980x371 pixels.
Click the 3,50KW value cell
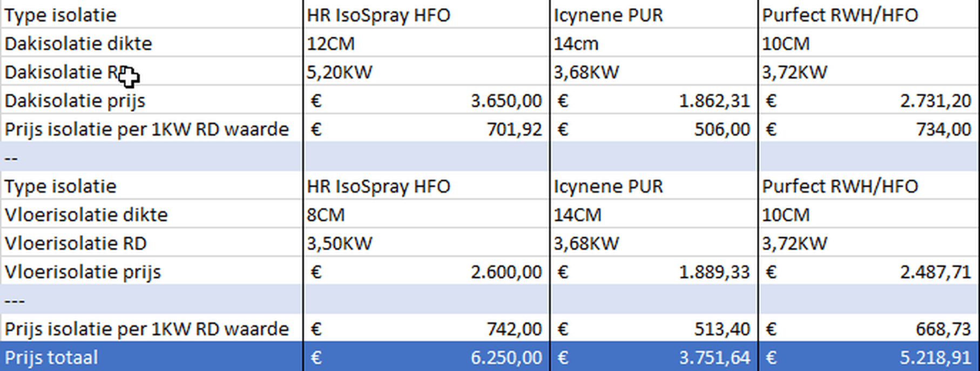tap(427, 243)
